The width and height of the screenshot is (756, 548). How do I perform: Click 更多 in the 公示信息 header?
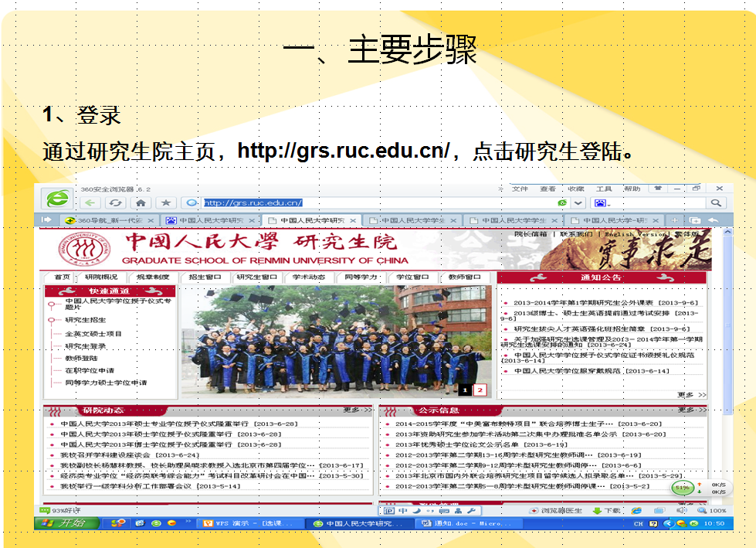pyautogui.click(x=692, y=410)
